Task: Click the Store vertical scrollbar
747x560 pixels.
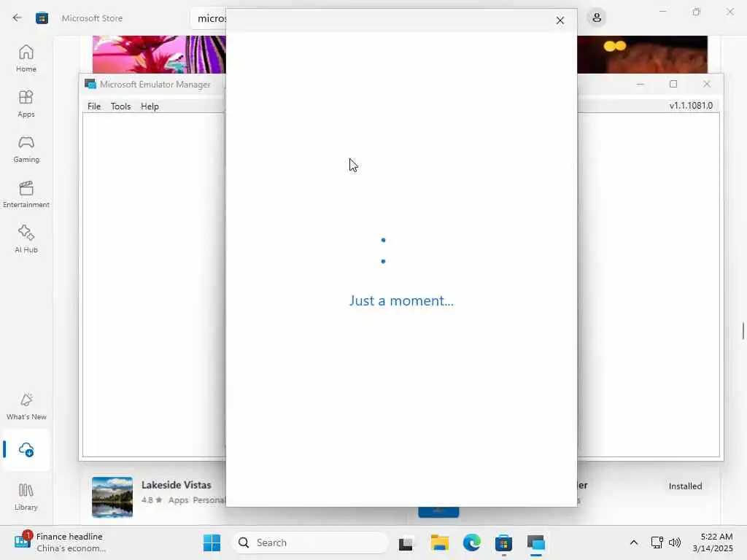Action: tap(743, 331)
